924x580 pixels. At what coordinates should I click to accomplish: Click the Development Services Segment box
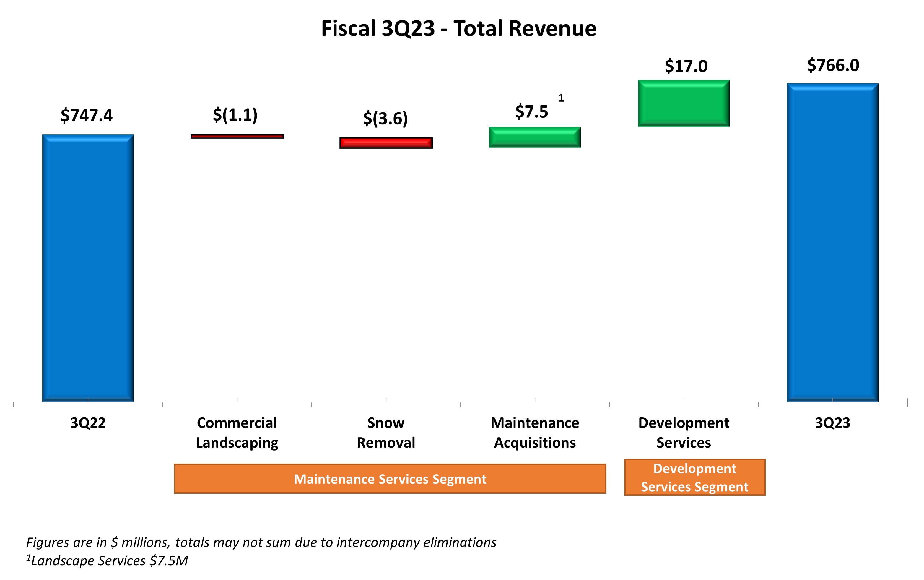point(694,477)
